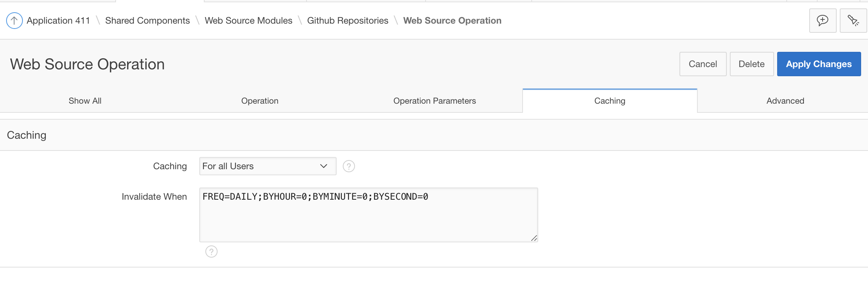
Task: Open the Operation tab
Action: pyautogui.click(x=260, y=101)
